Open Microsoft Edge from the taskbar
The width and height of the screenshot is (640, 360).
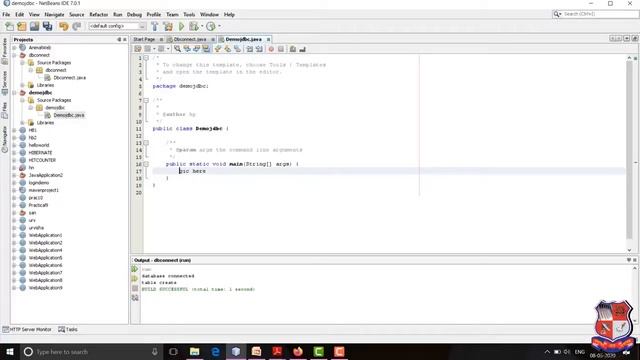[216, 351]
